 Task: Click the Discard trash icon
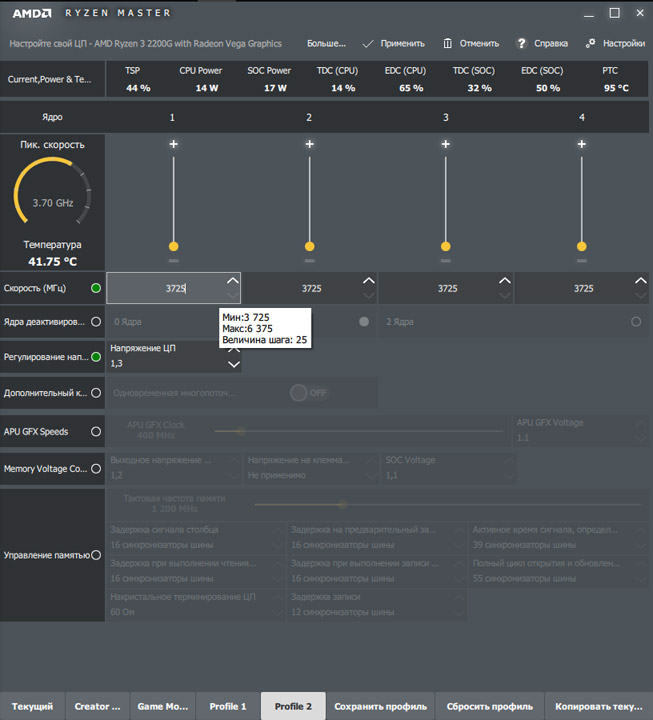coord(448,44)
